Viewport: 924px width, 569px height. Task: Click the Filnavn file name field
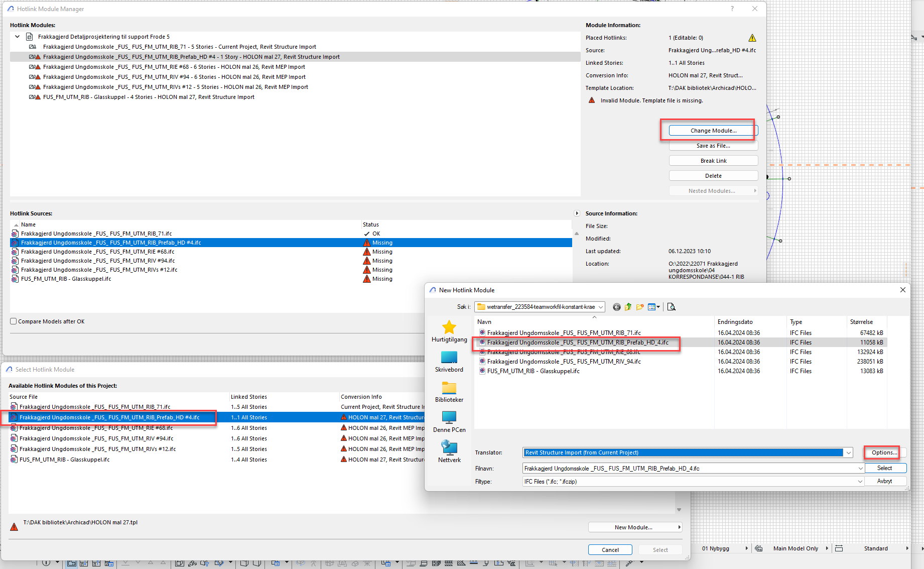(x=688, y=469)
